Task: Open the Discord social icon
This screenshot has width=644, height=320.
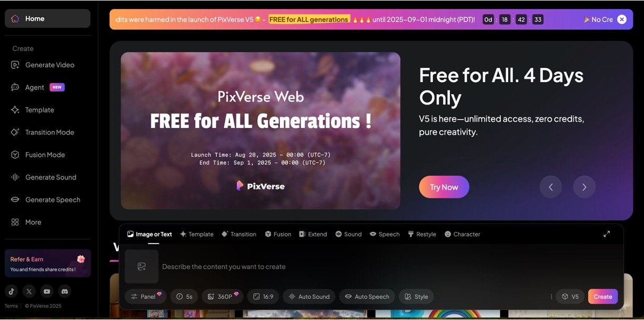Action: click(x=64, y=291)
